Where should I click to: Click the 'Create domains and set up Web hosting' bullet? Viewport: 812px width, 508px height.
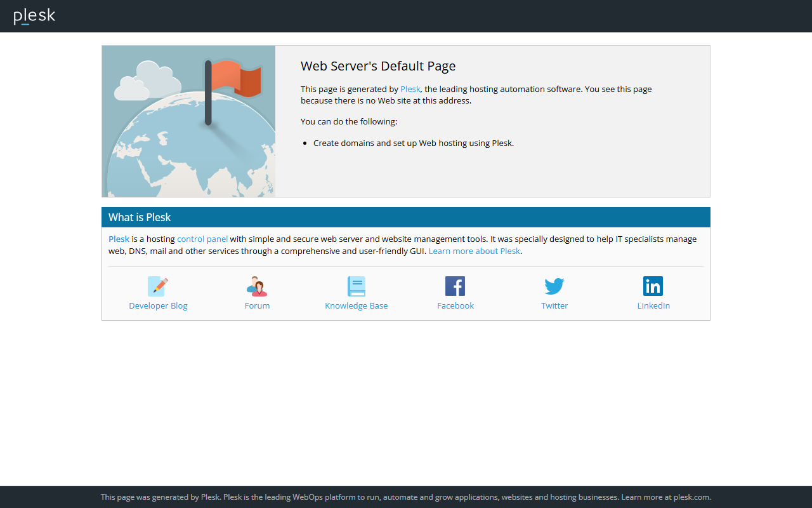coord(414,144)
